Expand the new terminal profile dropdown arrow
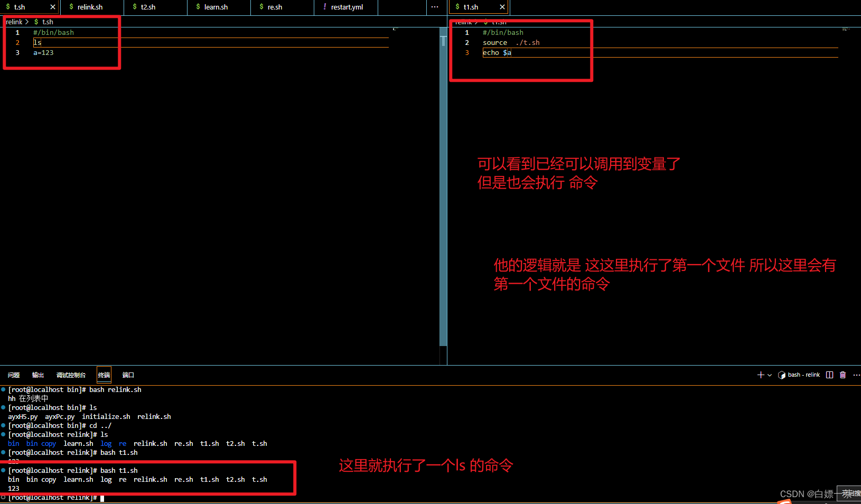 (770, 375)
